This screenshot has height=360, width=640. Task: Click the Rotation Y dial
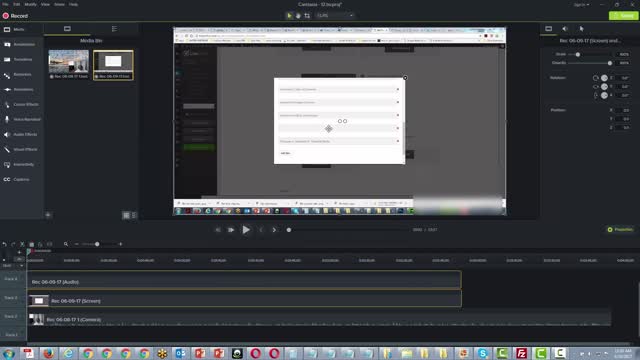click(x=604, y=87)
